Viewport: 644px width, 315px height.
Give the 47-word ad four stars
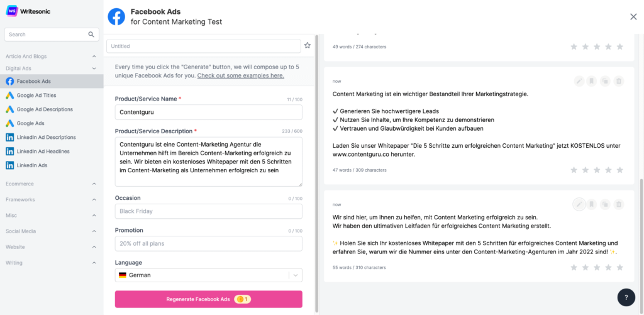[x=609, y=170]
